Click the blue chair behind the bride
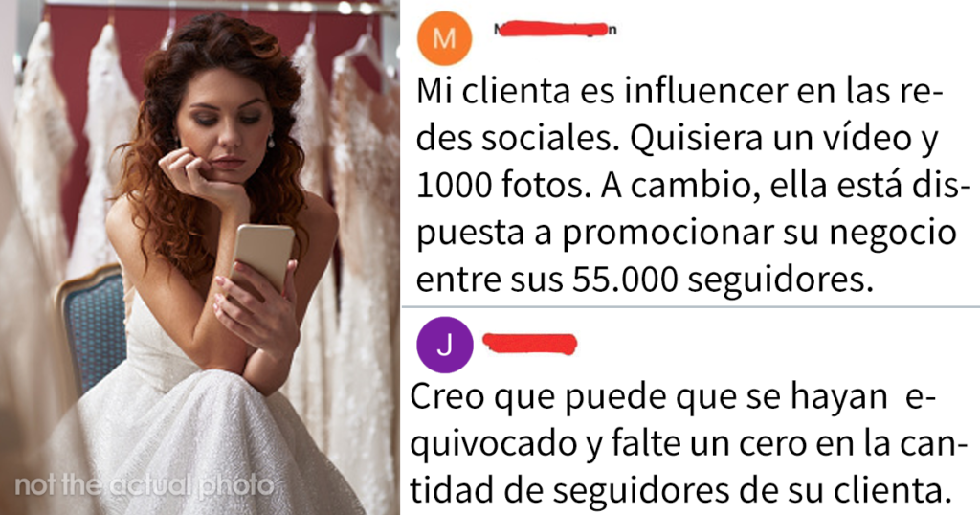980x515 pixels. (93, 325)
